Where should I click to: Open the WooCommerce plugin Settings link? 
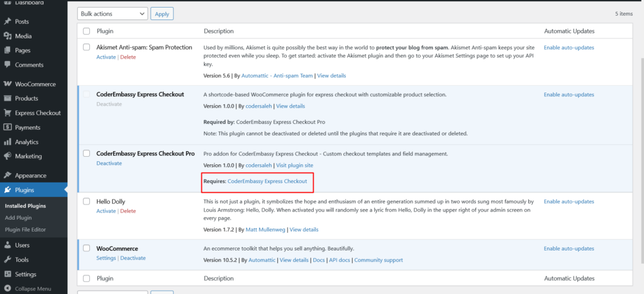(x=106, y=258)
